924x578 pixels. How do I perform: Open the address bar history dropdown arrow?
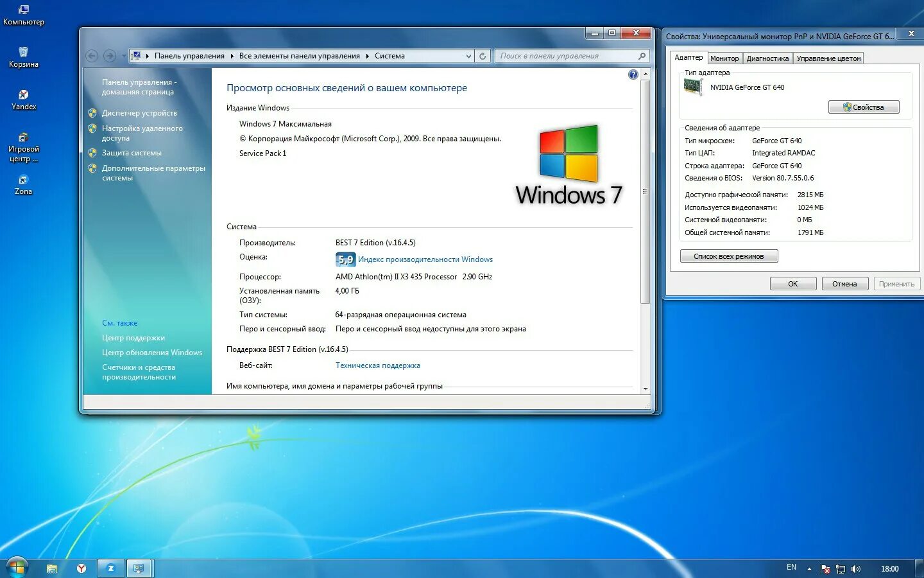pos(468,56)
